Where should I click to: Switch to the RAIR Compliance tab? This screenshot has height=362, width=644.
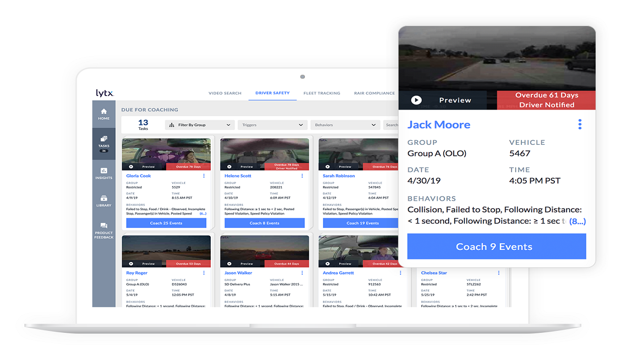tap(374, 93)
